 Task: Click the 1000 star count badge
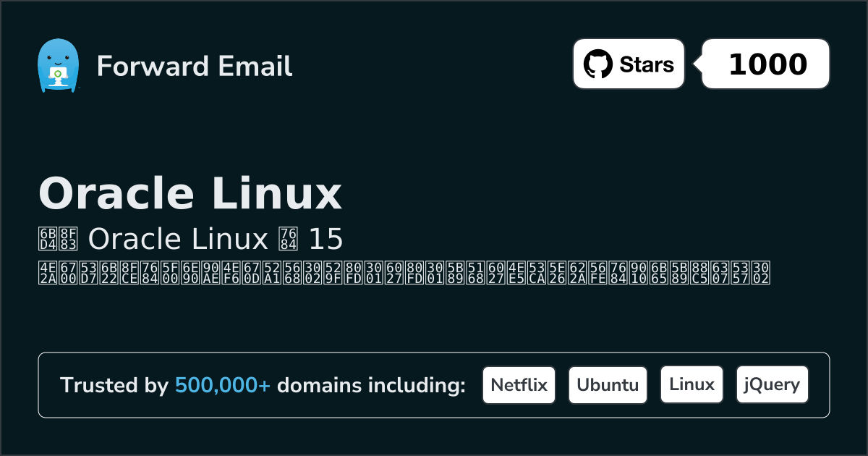[x=767, y=64]
